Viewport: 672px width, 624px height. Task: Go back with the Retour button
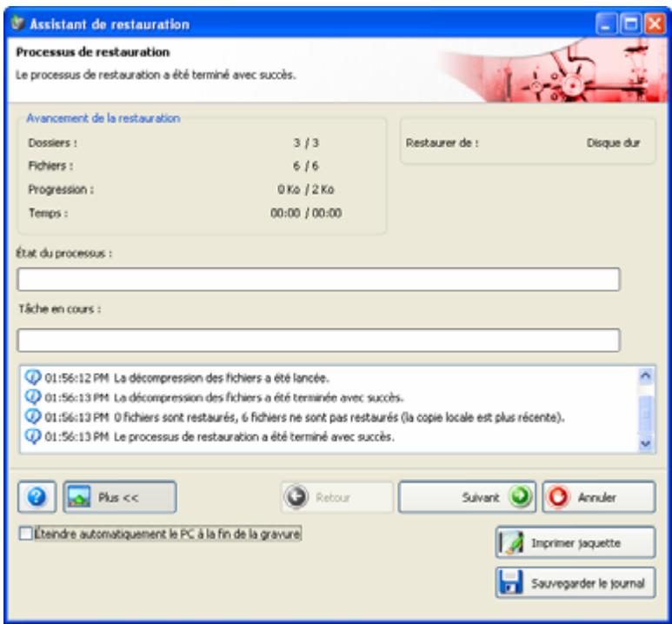point(336,497)
